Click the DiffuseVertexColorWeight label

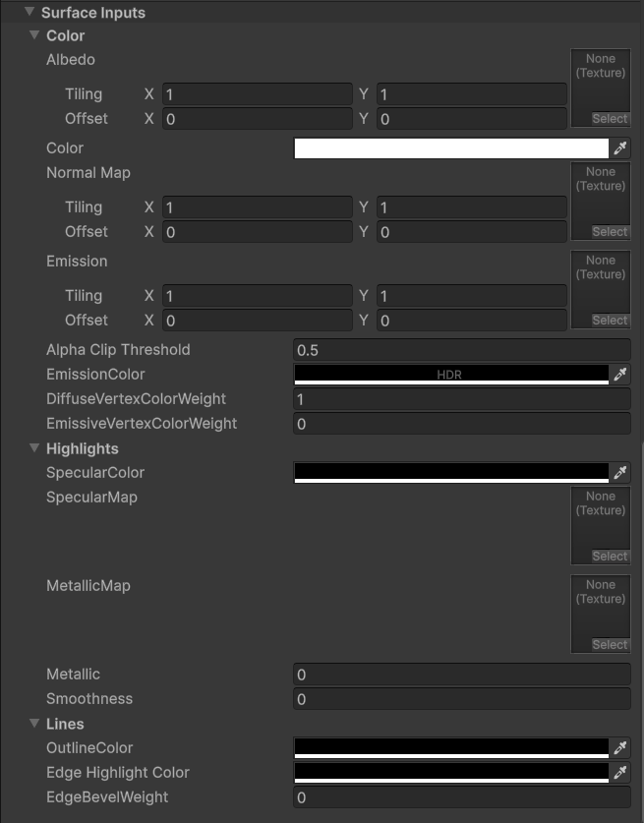tap(136, 399)
